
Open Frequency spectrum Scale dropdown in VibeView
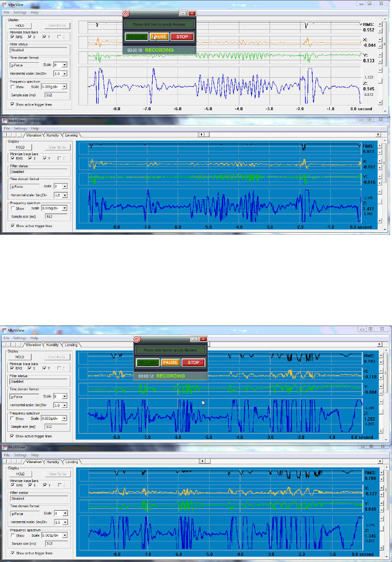65,86
